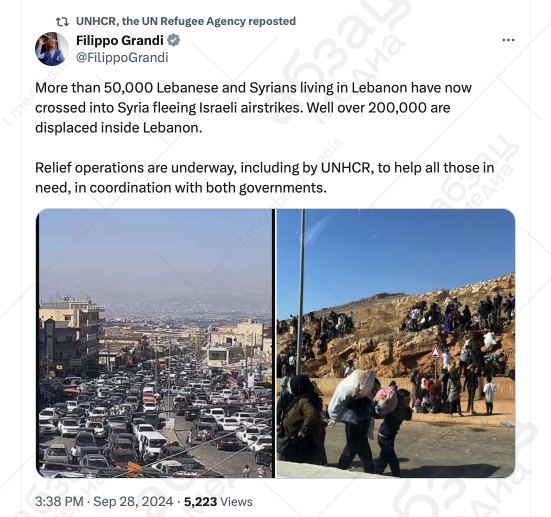
Task: Click the line starting "crossed into Syria fleeing"
Action: (242, 108)
